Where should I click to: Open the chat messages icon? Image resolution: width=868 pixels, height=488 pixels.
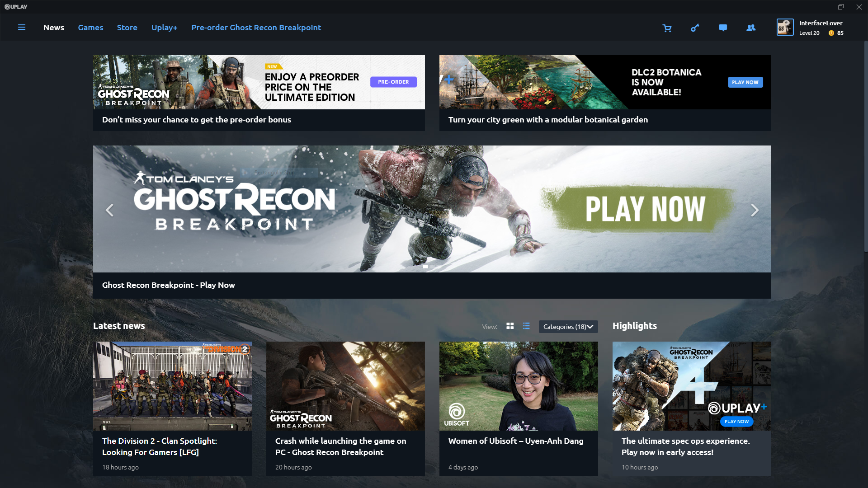(x=723, y=28)
